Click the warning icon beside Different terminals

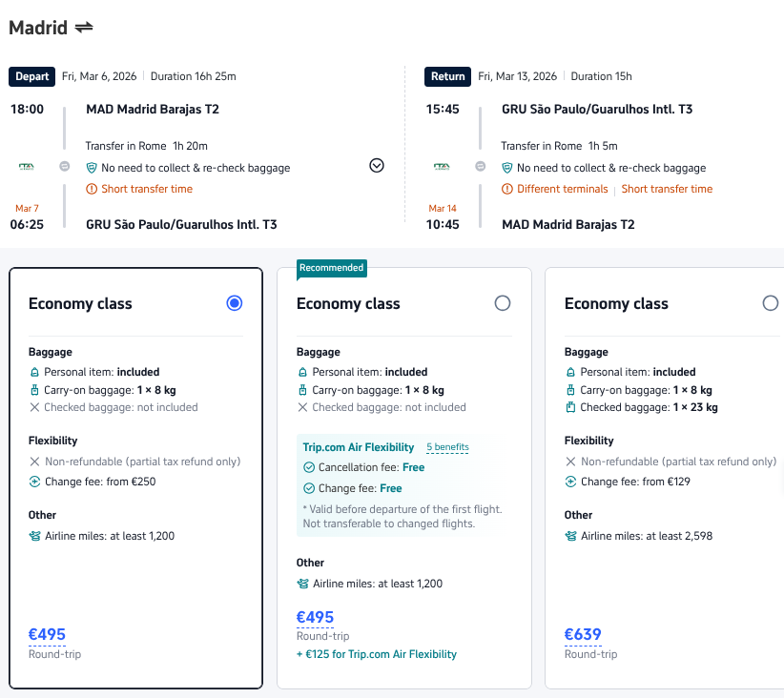[507, 189]
